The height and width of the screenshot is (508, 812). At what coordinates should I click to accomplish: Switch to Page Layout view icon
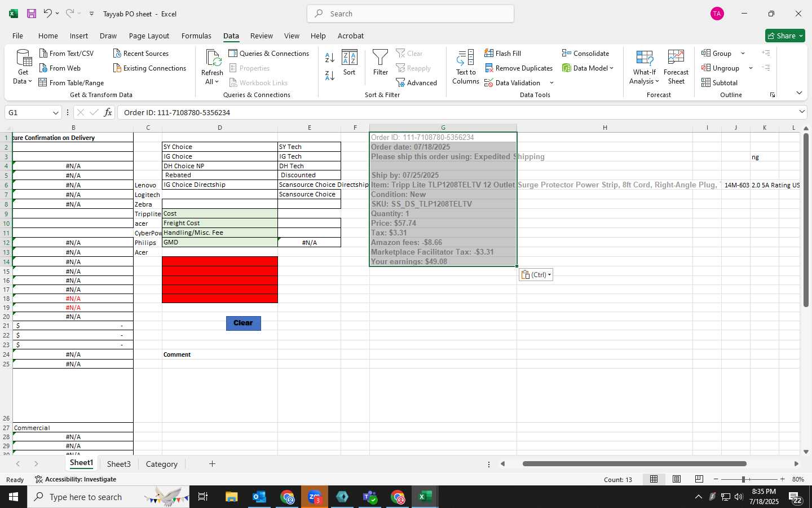point(677,479)
